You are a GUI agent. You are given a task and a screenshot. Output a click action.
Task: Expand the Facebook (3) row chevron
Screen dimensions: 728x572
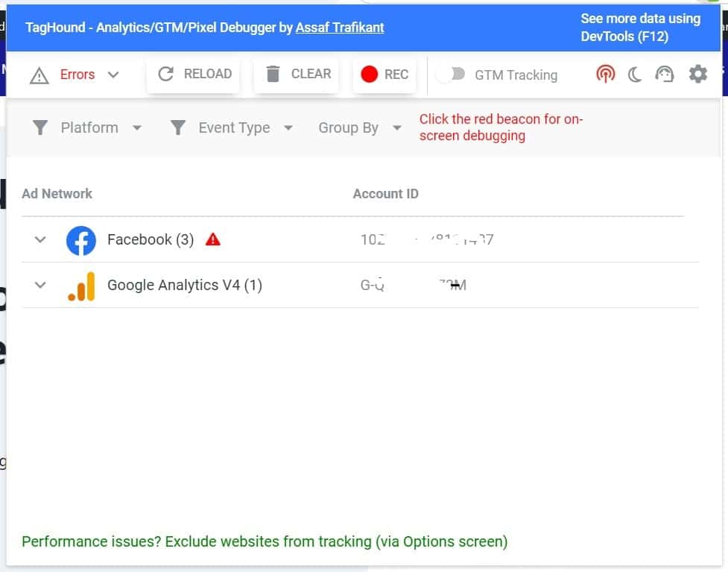(40, 239)
